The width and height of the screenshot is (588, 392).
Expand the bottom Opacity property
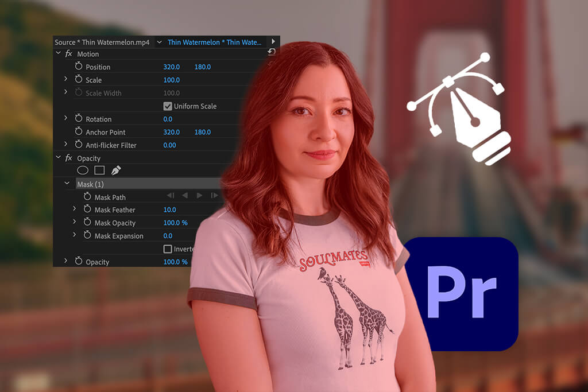click(65, 261)
